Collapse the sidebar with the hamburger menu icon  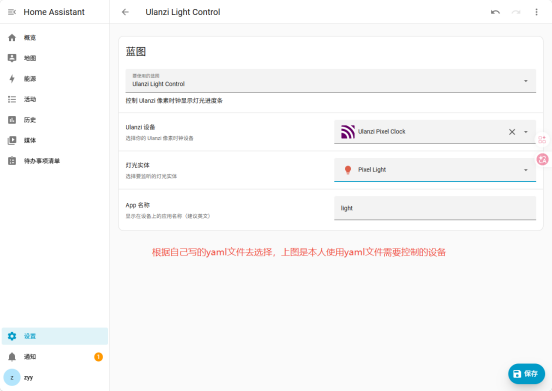[x=12, y=12]
